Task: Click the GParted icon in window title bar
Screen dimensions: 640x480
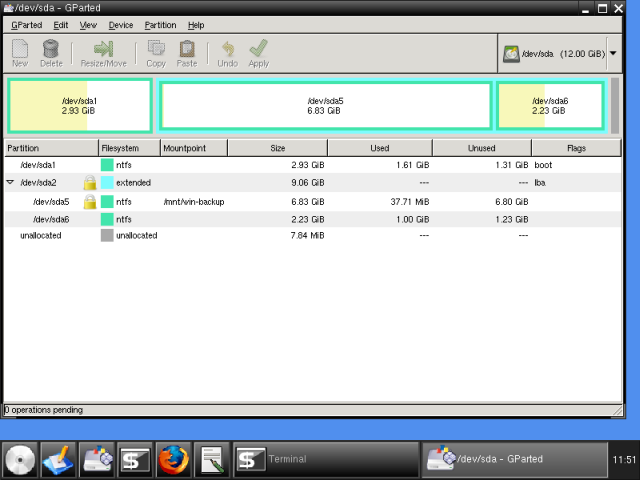Action: click(8, 8)
